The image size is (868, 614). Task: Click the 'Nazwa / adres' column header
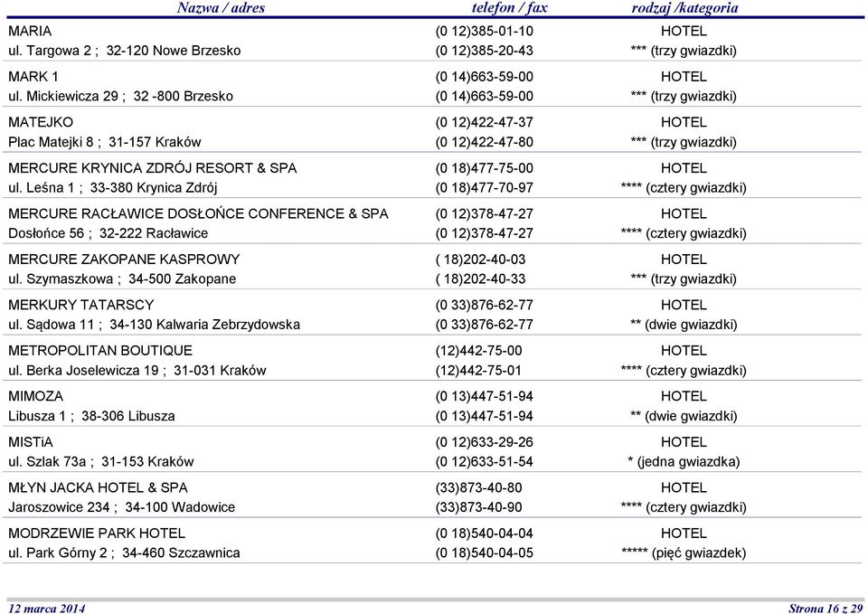(221, 8)
